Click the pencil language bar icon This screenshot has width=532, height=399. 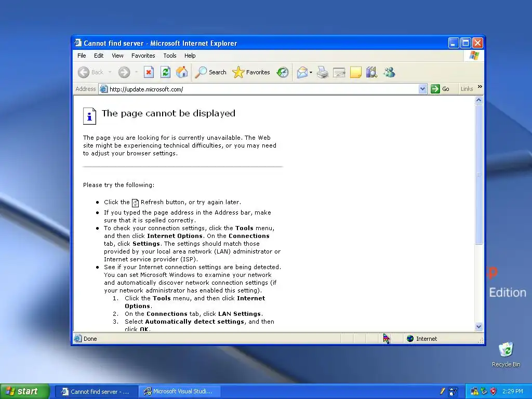pyautogui.click(x=443, y=391)
